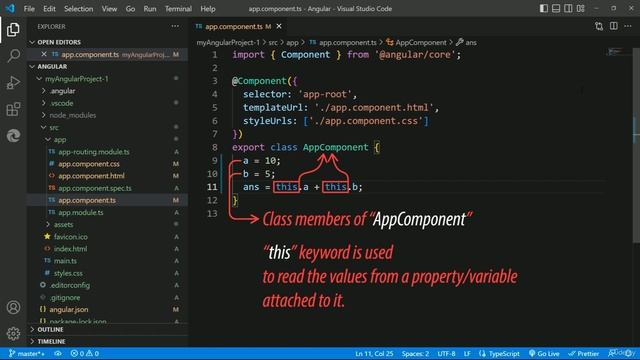This screenshot has width=640, height=360.
Task: Close app.component.ts in Open Editors list
Action: (x=44, y=54)
